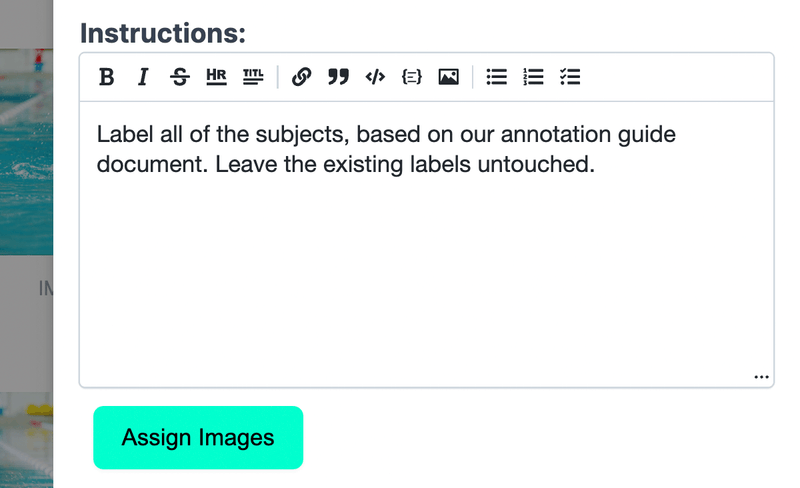Screen dimensions: 800x488
Task: Insert inline code with the </> icon
Action: [375, 77]
